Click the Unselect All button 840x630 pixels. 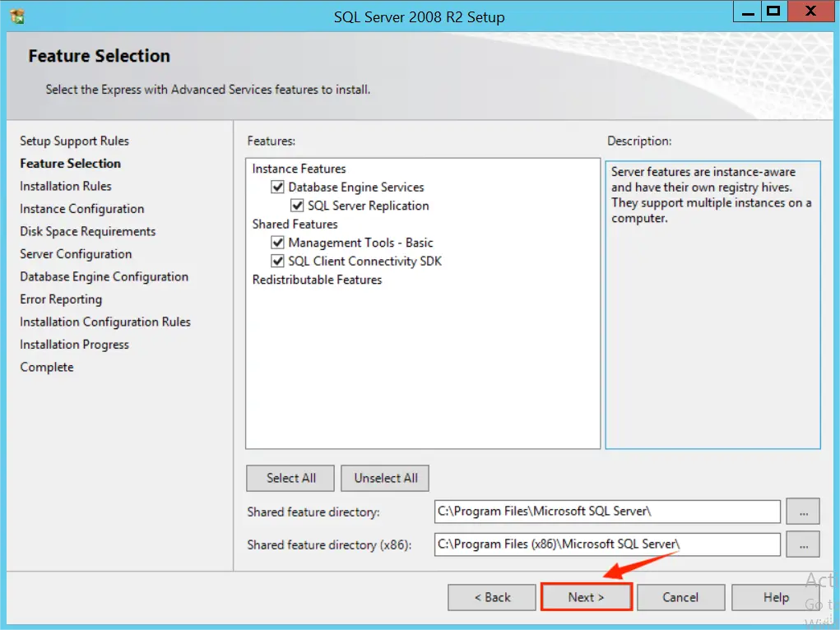point(384,478)
